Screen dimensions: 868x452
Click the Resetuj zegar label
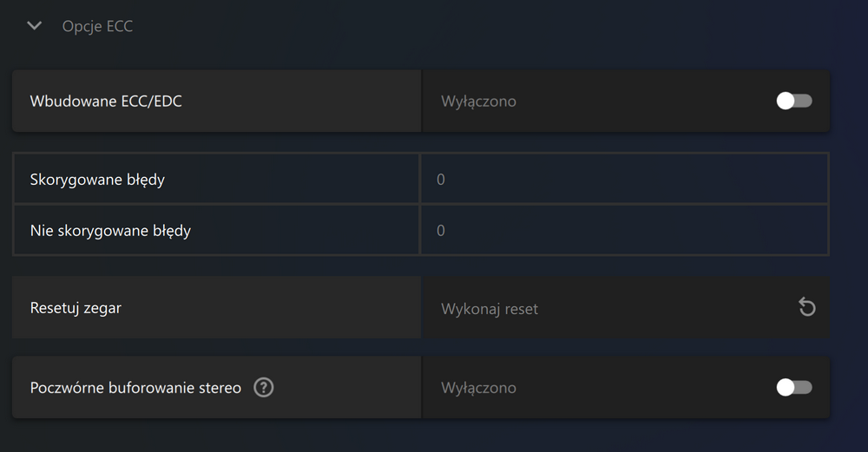(x=76, y=308)
